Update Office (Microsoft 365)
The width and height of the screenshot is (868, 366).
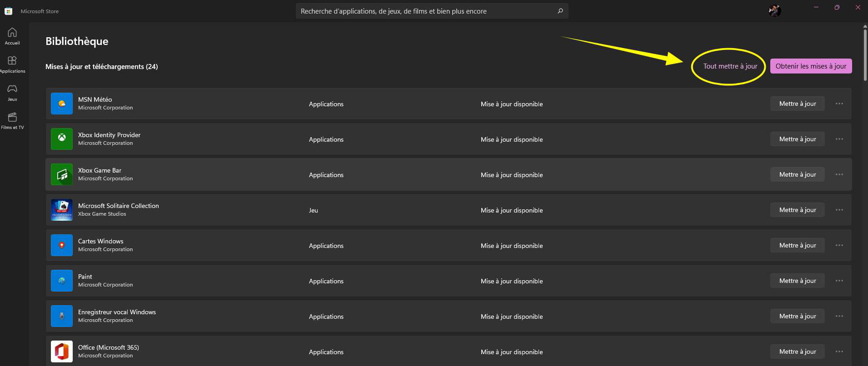click(798, 351)
